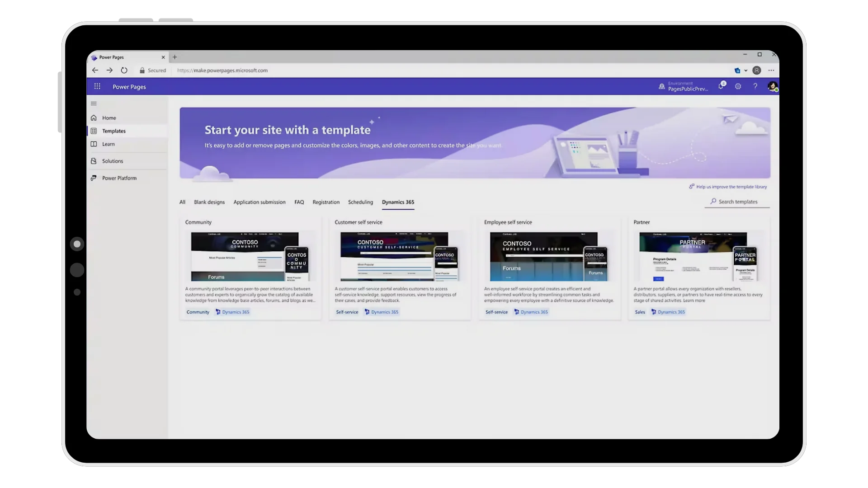The image size is (868, 488).
Task: Click Self-service tag on Customer self service card
Action: (347, 312)
